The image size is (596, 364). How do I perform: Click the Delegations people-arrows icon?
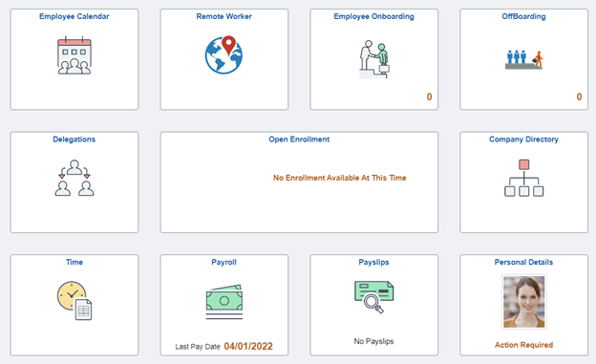(74, 178)
